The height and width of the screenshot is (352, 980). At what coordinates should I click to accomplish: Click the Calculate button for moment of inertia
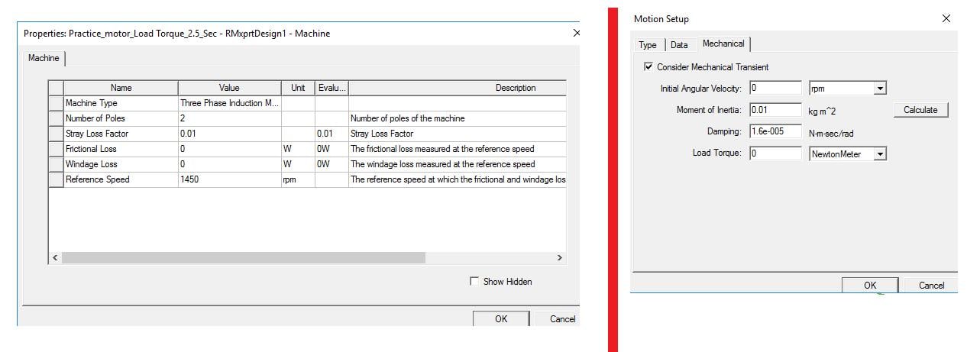tap(920, 110)
